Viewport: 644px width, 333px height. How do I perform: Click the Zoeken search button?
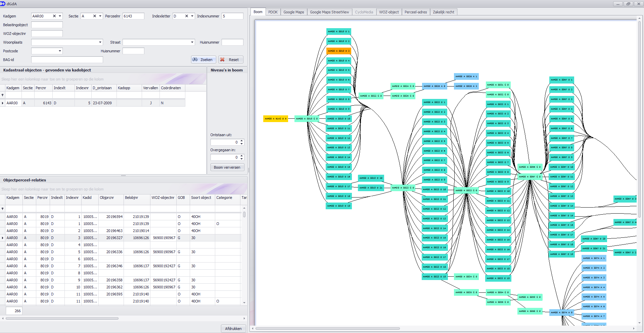(203, 60)
